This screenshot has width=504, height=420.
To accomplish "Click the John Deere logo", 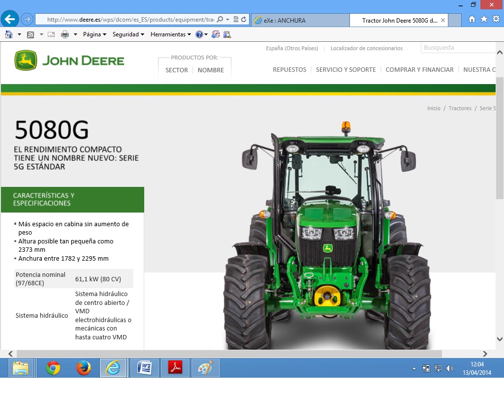I will click(69, 60).
